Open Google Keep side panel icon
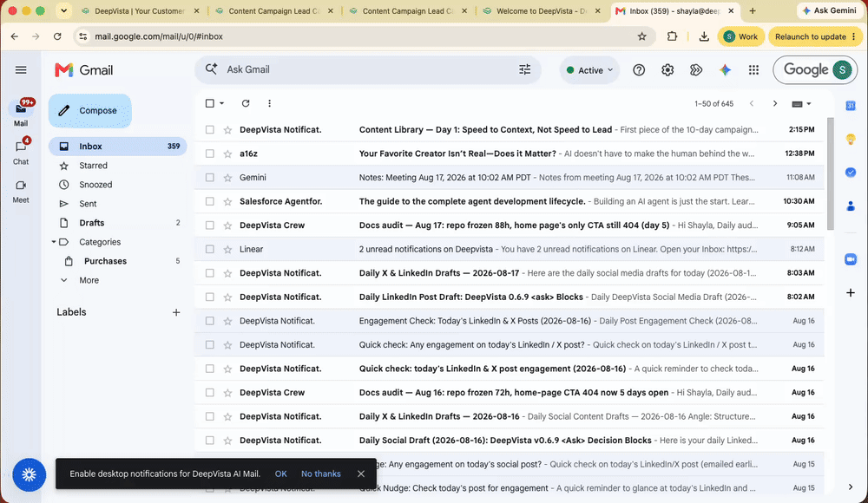This screenshot has width=868, height=503. [x=851, y=139]
